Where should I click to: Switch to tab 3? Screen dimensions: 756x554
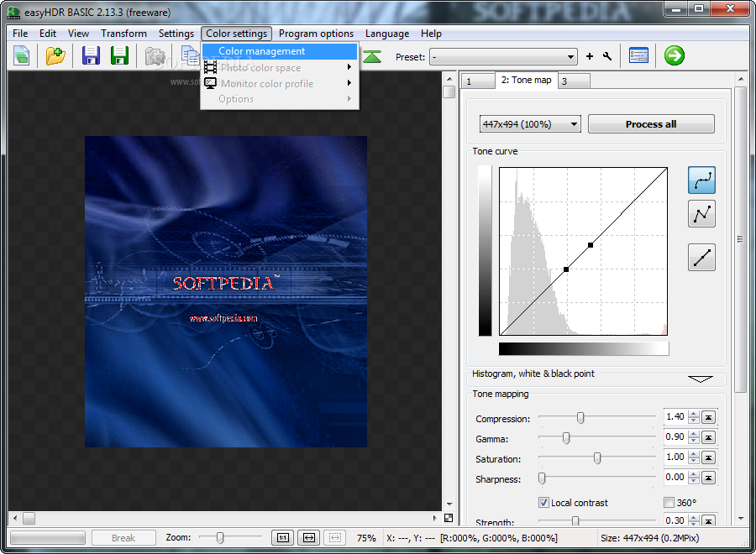pos(574,81)
